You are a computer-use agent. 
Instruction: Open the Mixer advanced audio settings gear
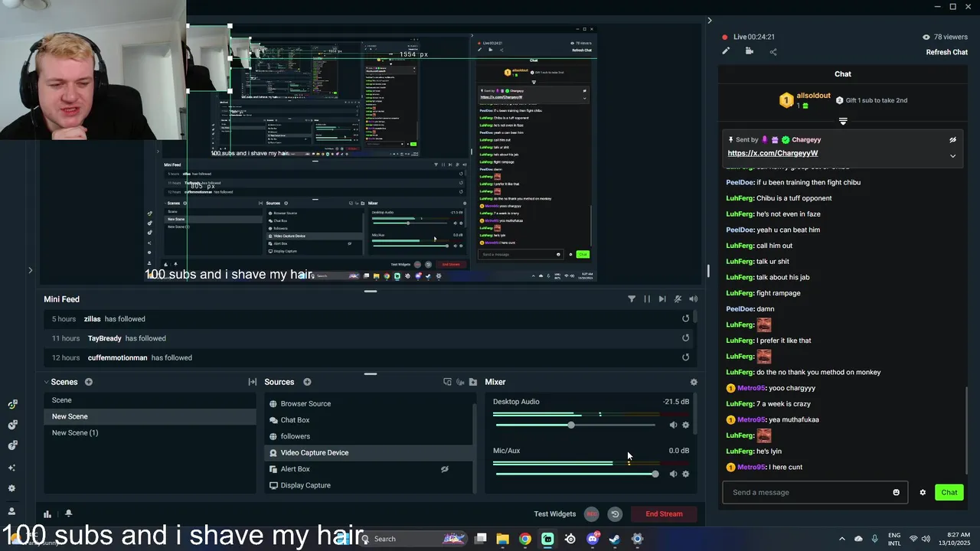694,382
